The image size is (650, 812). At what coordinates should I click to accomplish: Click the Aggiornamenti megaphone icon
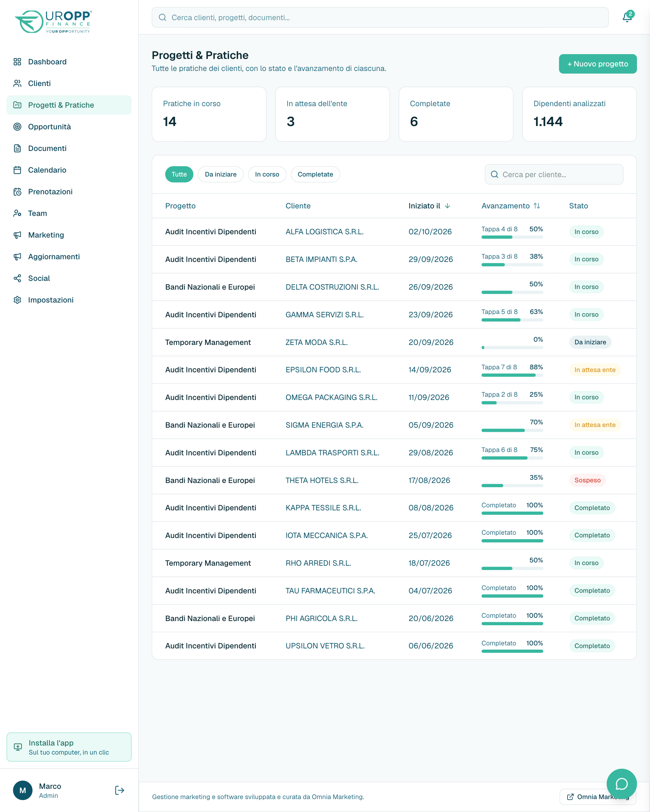17,257
